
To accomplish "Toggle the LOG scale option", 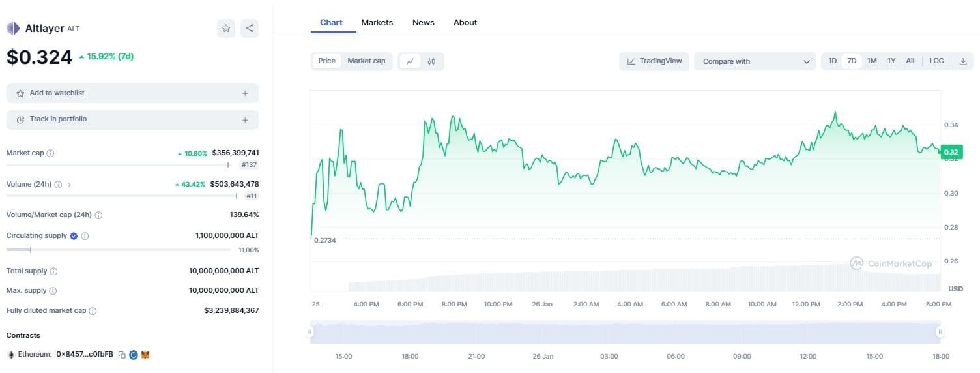I will click(x=936, y=61).
